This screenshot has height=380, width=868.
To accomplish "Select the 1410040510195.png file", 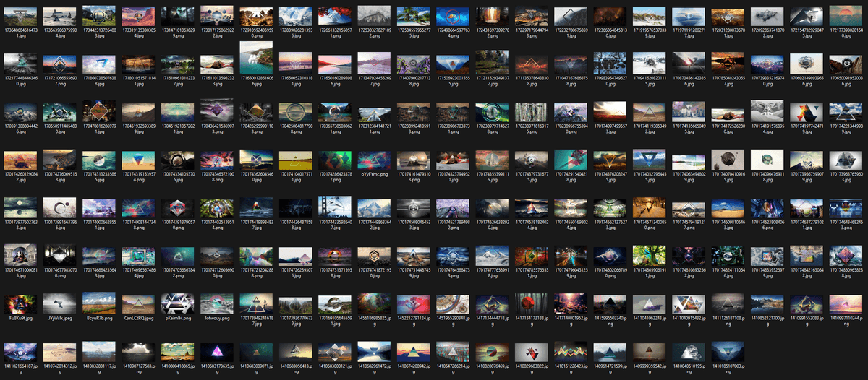I will pos(685,352).
